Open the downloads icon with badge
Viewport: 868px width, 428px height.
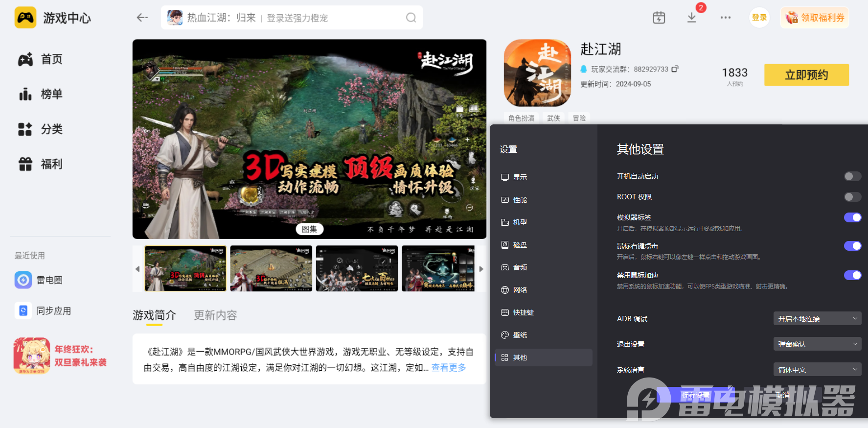pyautogui.click(x=692, y=18)
